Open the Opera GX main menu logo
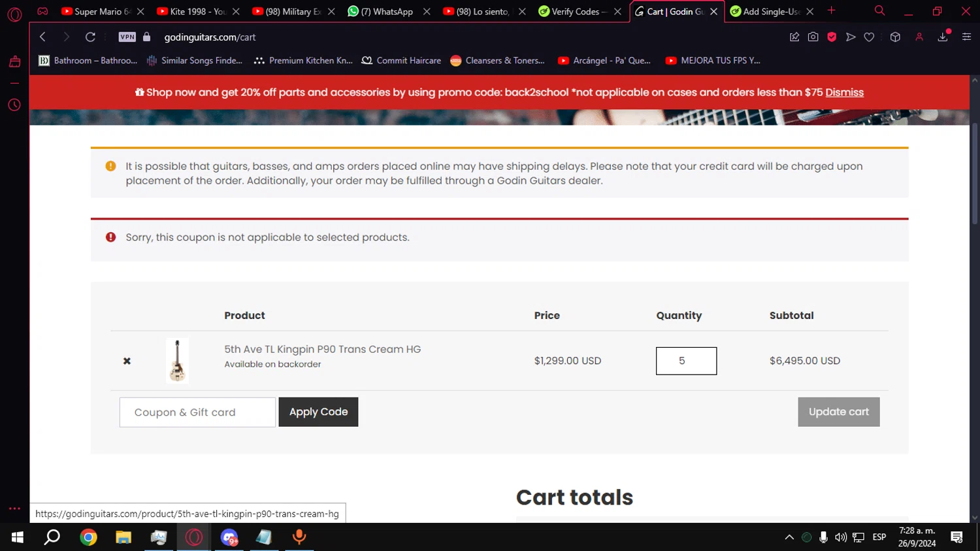Viewport: 980px width, 551px height. [x=14, y=14]
